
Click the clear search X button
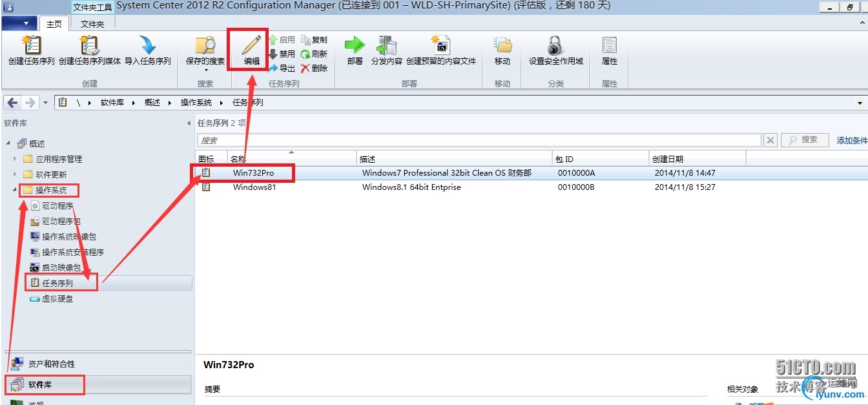click(770, 140)
